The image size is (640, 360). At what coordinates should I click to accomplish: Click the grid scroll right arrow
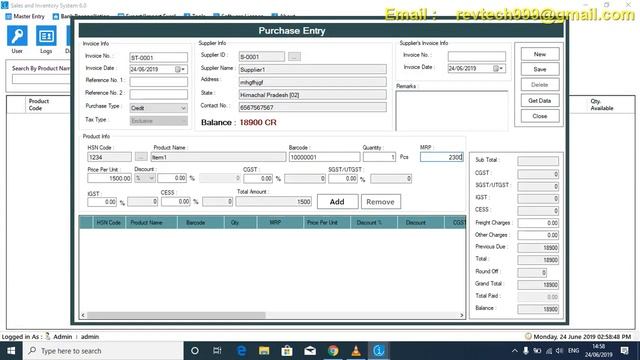coord(462,315)
